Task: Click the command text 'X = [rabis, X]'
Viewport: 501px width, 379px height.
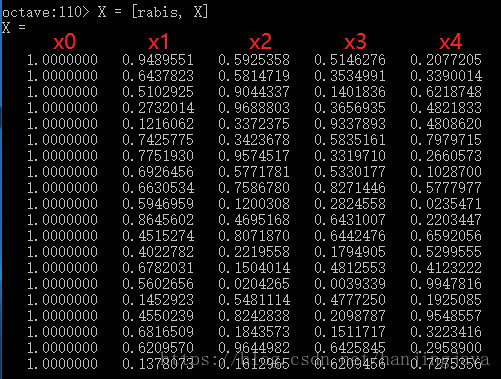Action: 153,12
